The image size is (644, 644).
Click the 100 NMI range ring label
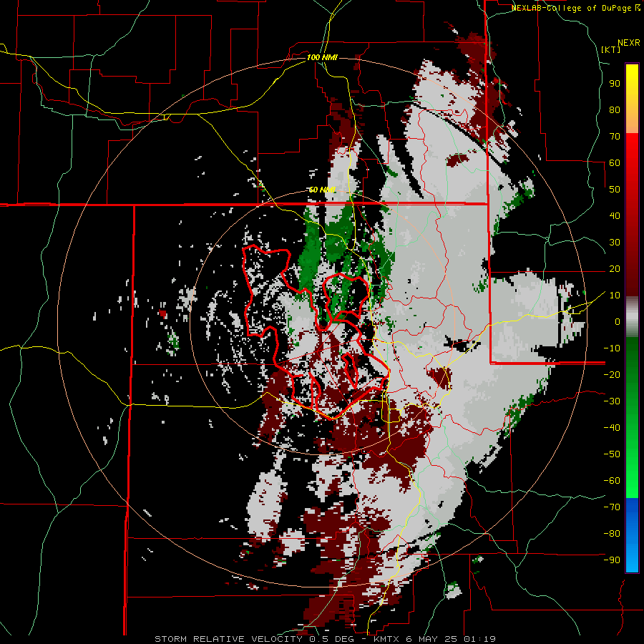[x=322, y=57]
